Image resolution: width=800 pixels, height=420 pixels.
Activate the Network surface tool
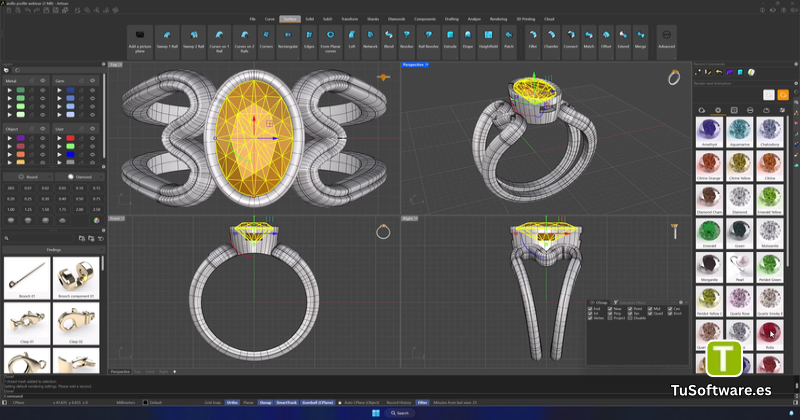(x=370, y=40)
